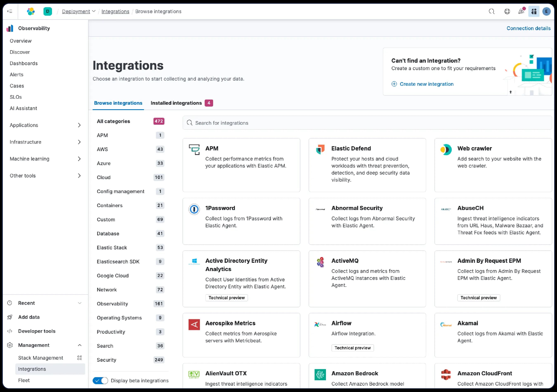Open the Abnormal Security integration card
Image resolution: width=557 pixels, height=392 pixels.
(x=367, y=221)
